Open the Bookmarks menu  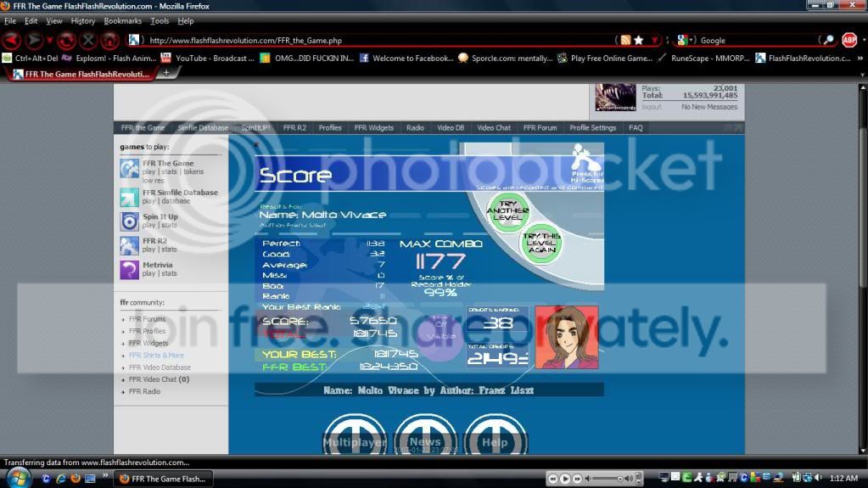point(122,20)
